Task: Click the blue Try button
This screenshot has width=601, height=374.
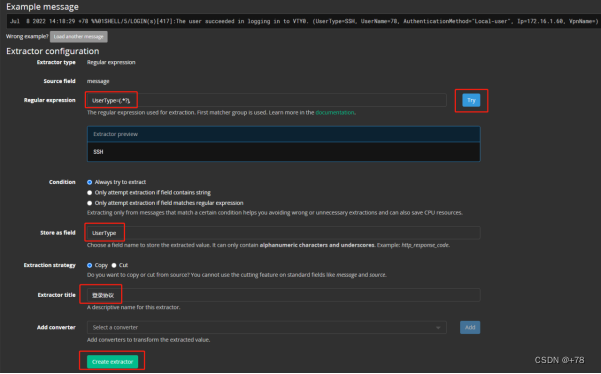Action: (x=471, y=100)
